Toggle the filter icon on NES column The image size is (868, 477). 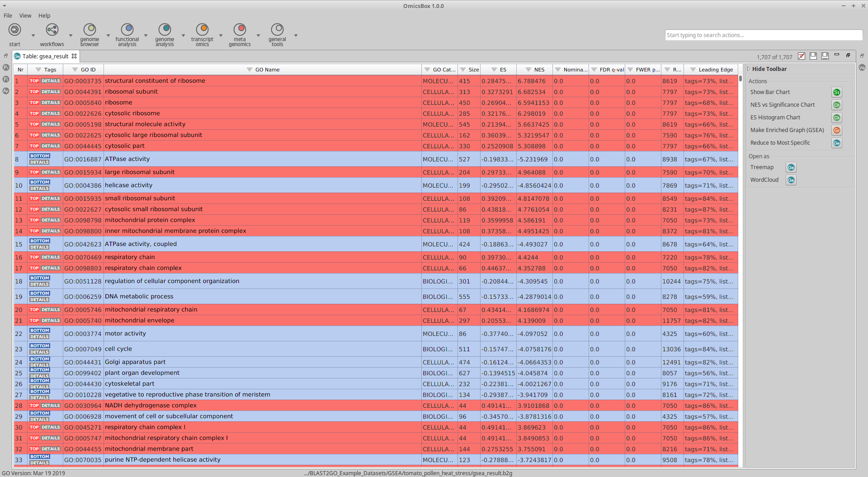528,70
